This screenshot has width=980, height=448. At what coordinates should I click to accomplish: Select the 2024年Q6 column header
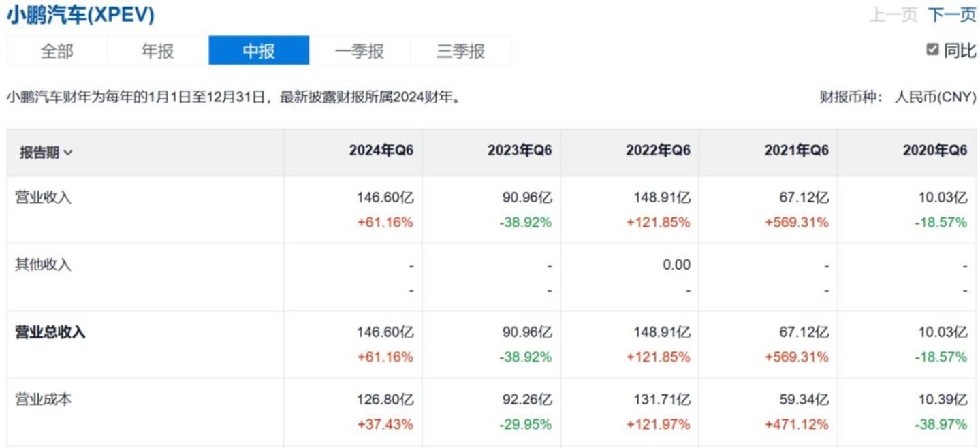[x=381, y=151]
